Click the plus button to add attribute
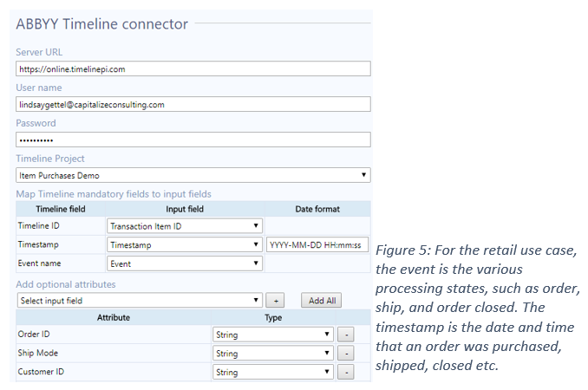Image resolution: width=588 pixels, height=390 pixels. pyautogui.click(x=276, y=300)
